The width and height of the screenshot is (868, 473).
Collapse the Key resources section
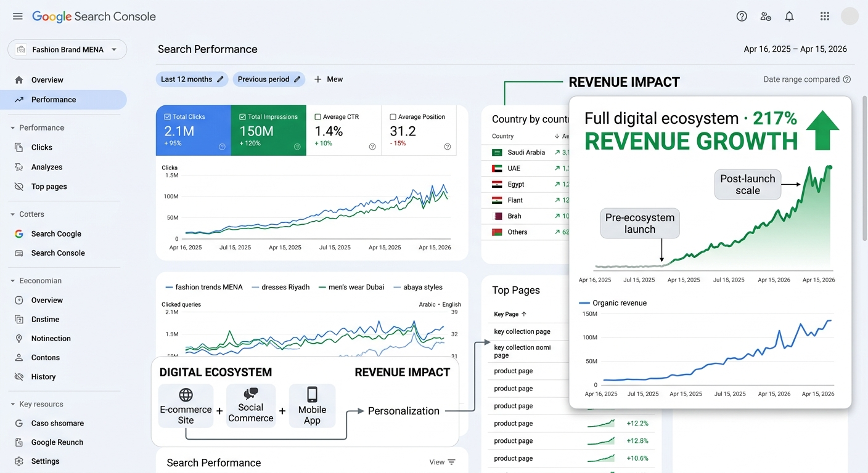[12, 405]
